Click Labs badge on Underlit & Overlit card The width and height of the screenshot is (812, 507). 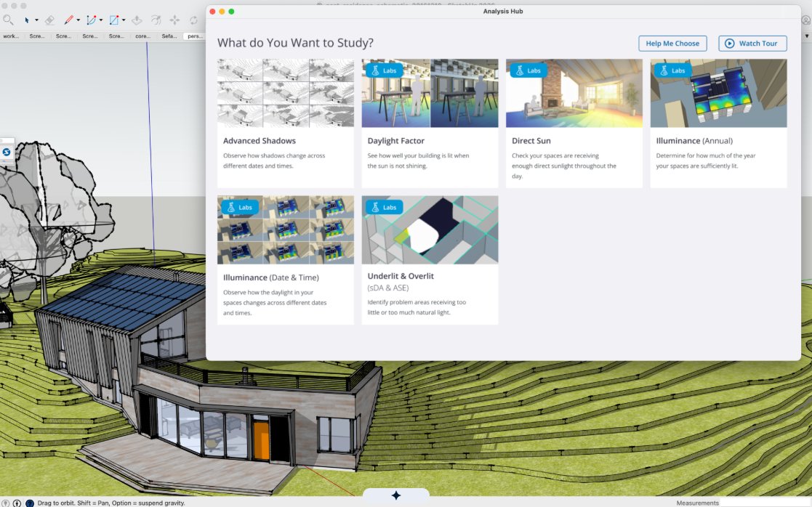[x=385, y=208]
